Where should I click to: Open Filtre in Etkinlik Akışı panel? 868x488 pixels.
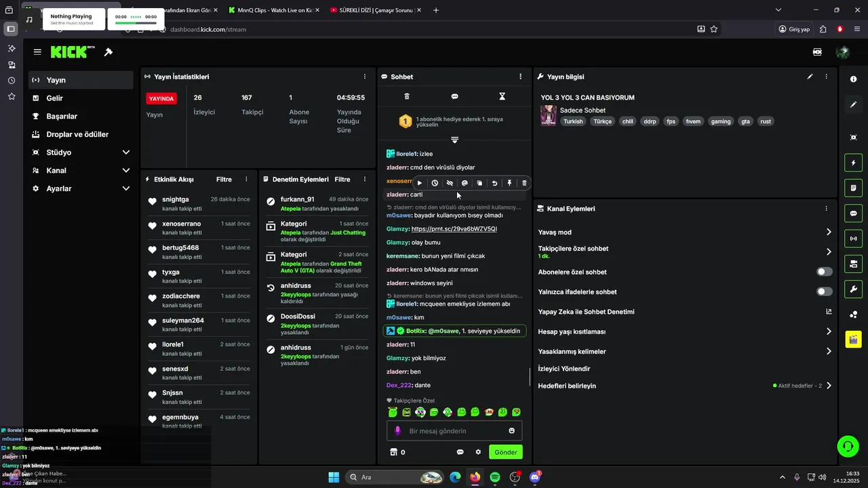point(224,180)
